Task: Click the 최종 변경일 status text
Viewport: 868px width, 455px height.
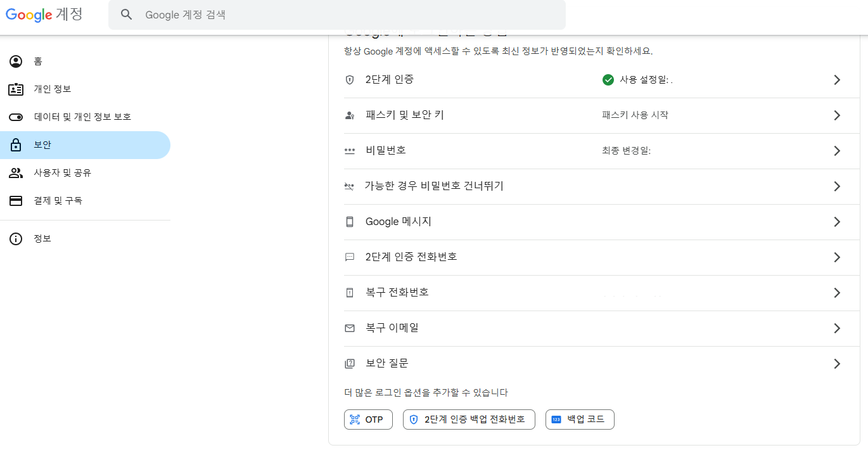Action: coord(626,151)
